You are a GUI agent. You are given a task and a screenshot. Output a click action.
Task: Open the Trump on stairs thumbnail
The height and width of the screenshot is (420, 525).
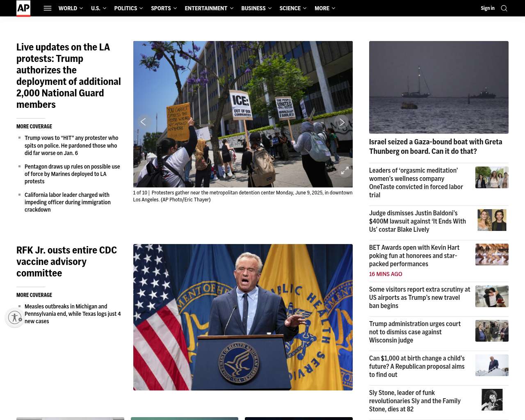492,365
